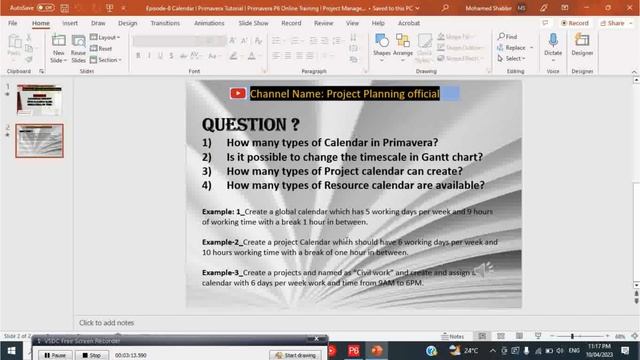Image resolution: width=640 pixels, height=360 pixels.
Task: Switch to the Design tab
Action: [x=127, y=23]
